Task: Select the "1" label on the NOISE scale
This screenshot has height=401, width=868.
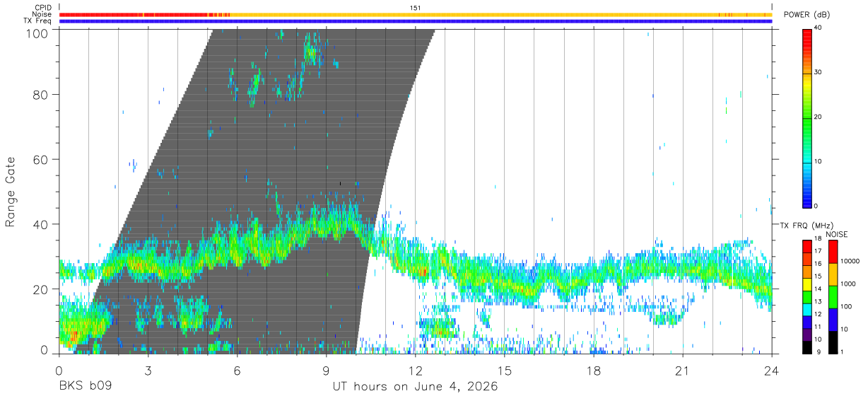Action: pyautogui.click(x=843, y=351)
